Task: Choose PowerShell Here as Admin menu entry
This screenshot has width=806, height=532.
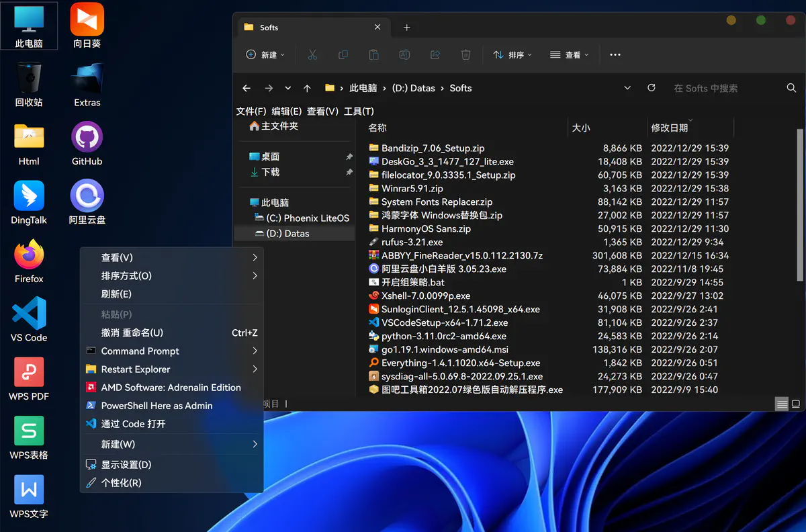Action: 156,406
